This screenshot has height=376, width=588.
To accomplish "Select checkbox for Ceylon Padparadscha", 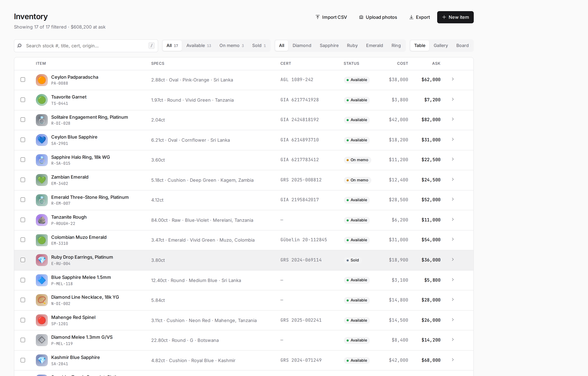I will (x=23, y=80).
